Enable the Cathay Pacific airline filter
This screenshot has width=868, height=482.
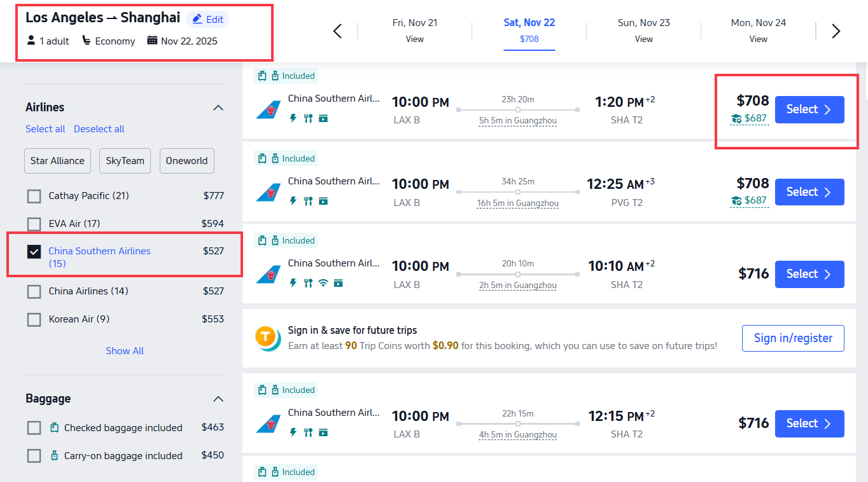click(x=34, y=196)
